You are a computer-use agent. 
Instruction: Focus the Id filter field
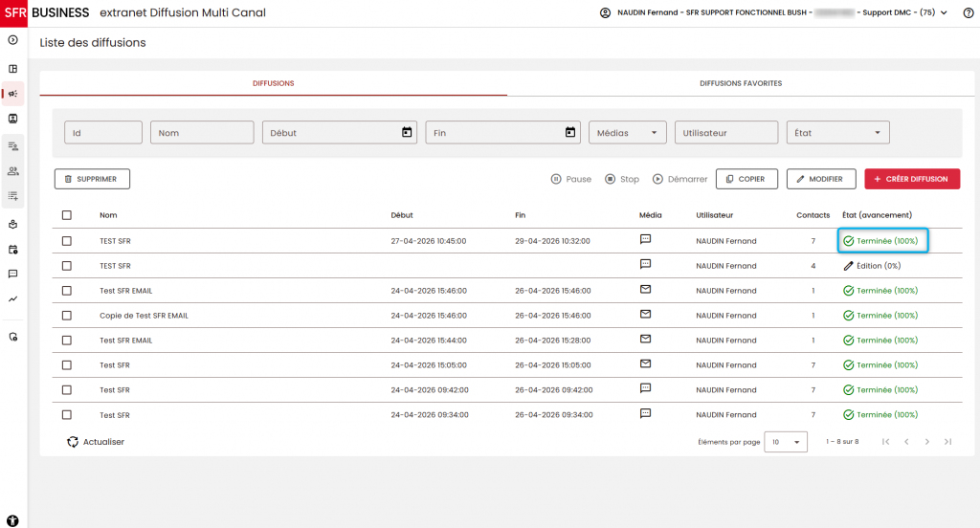click(103, 132)
